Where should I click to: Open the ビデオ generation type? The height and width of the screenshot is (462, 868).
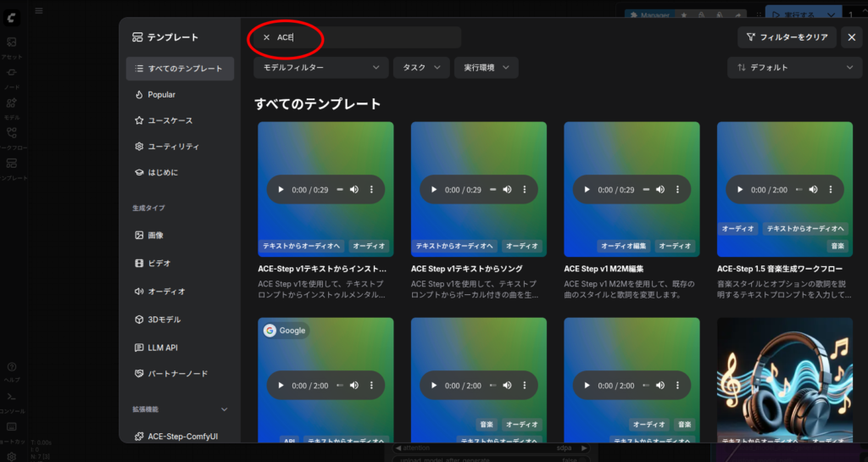click(x=159, y=263)
